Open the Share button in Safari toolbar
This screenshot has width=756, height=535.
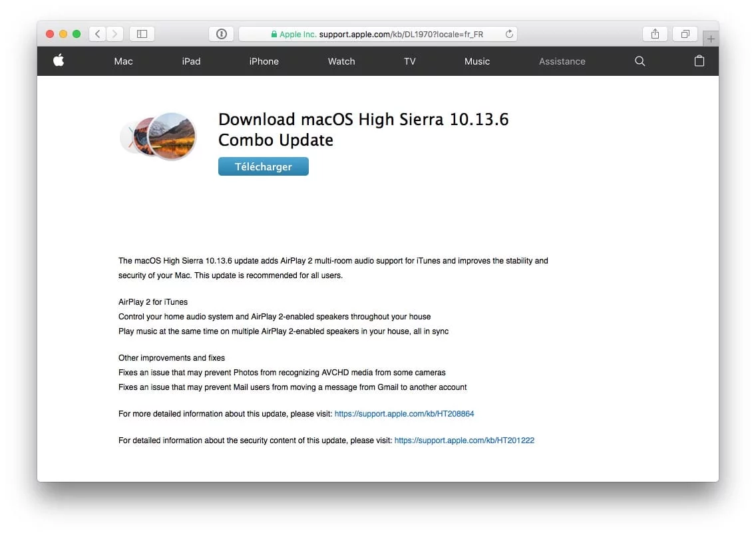(x=655, y=34)
